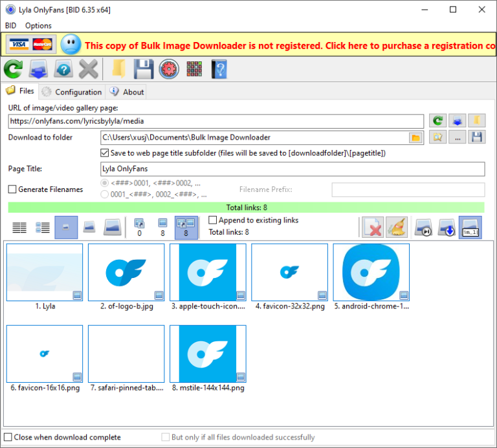Check Close when download complete
Screen dimensions: 497x448
8,438
